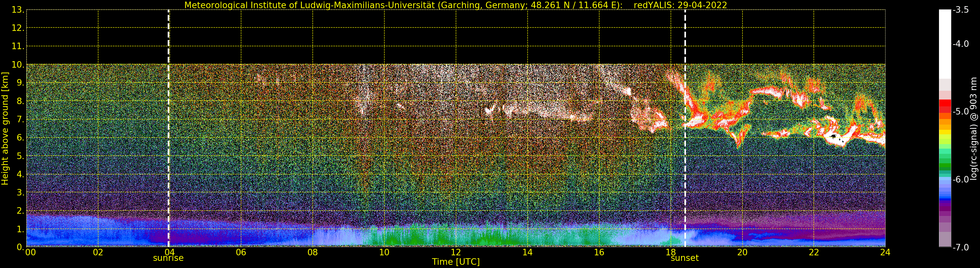Select height axis tick label '7.'
This screenshot has height=268, width=980.
tap(21, 119)
